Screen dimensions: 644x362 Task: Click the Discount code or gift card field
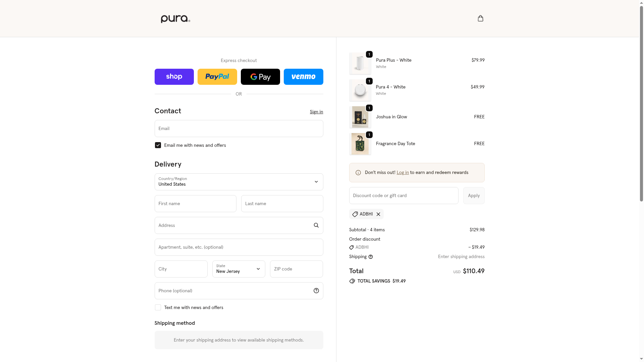coord(404,195)
